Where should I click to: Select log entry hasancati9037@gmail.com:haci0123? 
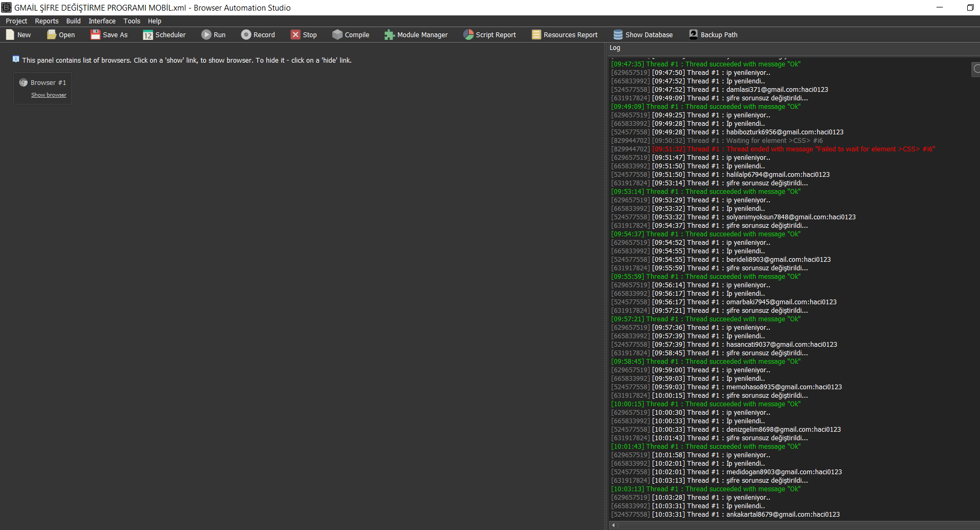[724, 345]
